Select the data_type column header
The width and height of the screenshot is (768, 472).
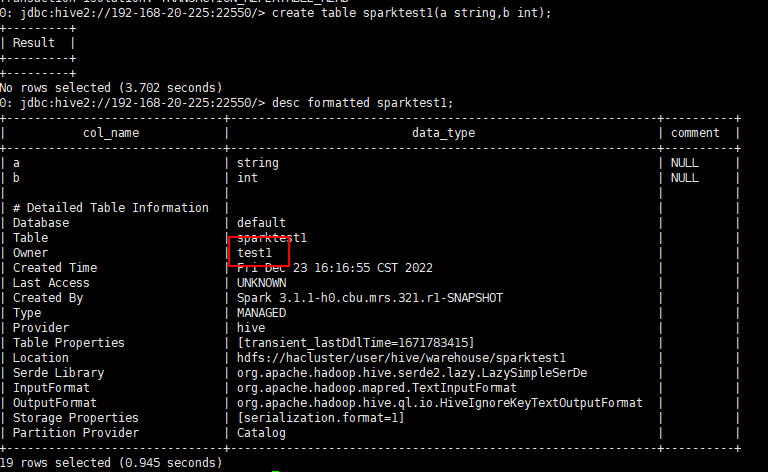[443, 133]
